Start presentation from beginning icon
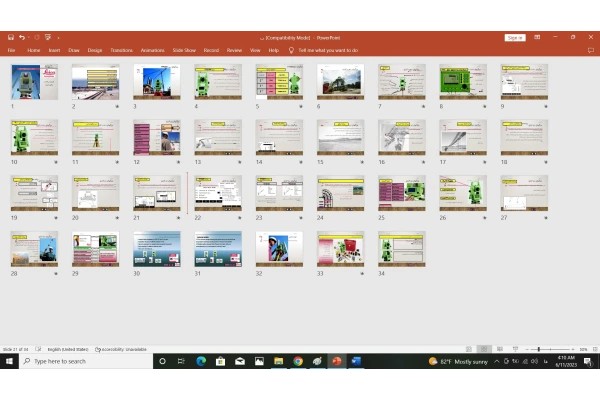 pos(48,37)
